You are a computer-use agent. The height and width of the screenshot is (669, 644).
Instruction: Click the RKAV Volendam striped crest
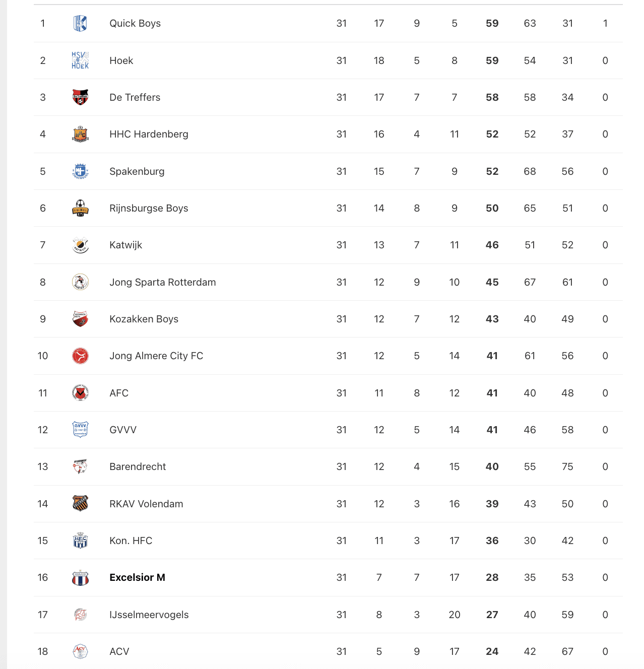[x=80, y=504]
